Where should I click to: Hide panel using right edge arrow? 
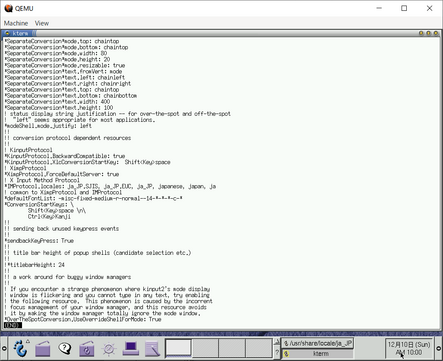tap(439, 348)
